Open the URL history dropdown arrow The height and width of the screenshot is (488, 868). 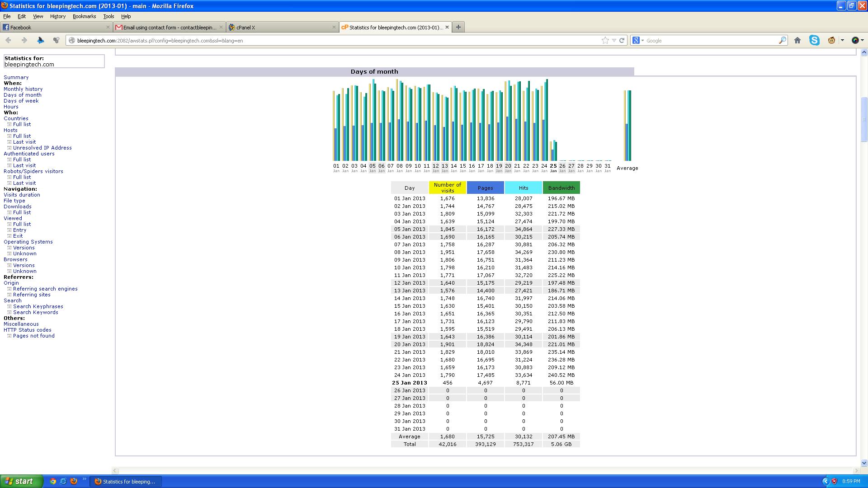click(x=614, y=41)
